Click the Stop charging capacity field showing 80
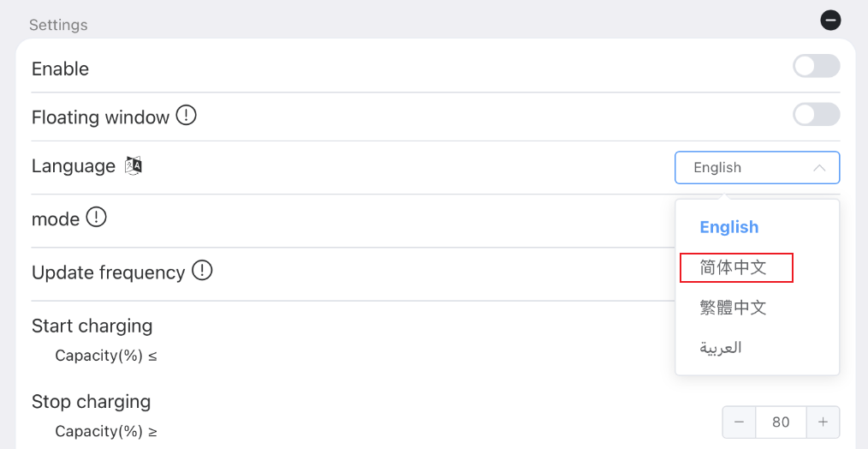This screenshot has width=868, height=449. click(x=781, y=422)
